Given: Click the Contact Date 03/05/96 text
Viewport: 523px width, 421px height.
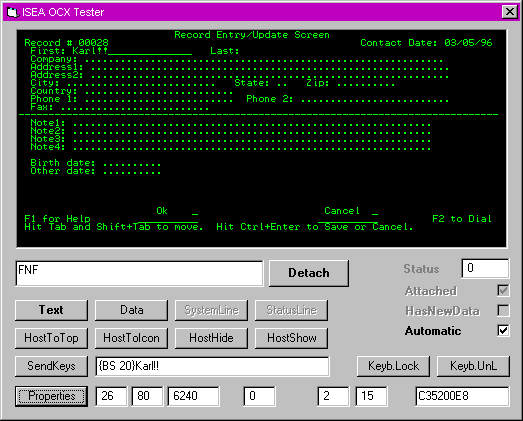Looking at the screenshot, I should pos(426,43).
